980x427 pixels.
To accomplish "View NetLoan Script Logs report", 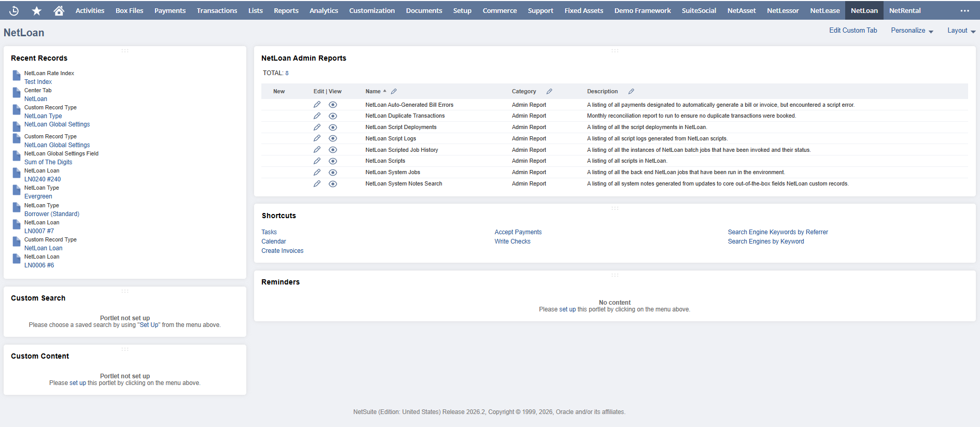I will pos(333,138).
